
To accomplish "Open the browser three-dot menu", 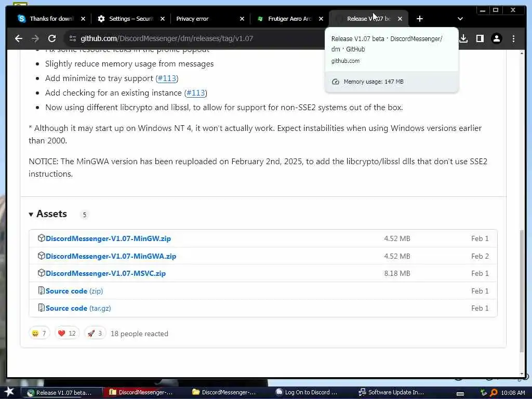I will click(513, 38).
